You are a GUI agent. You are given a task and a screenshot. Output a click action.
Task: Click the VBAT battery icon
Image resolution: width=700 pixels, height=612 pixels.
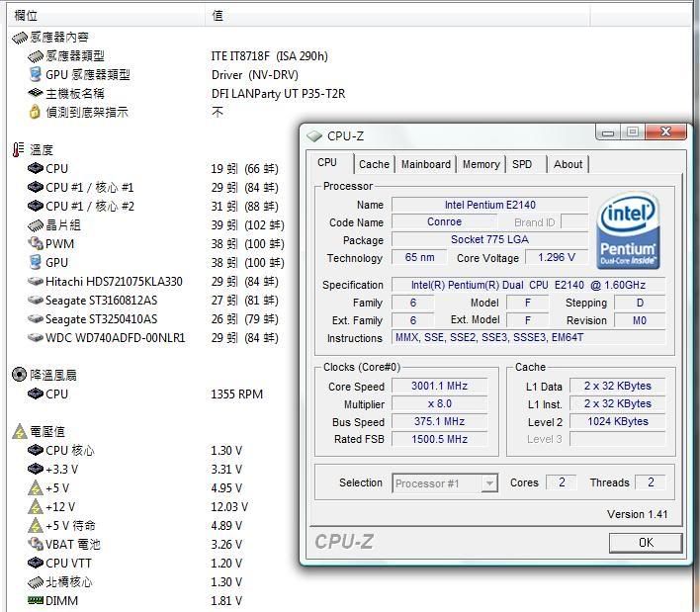tap(36, 544)
